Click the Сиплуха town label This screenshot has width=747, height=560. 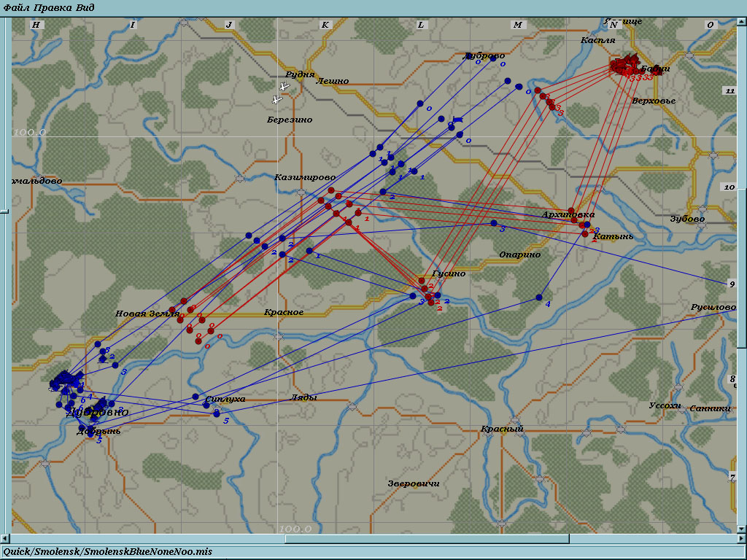coord(225,399)
